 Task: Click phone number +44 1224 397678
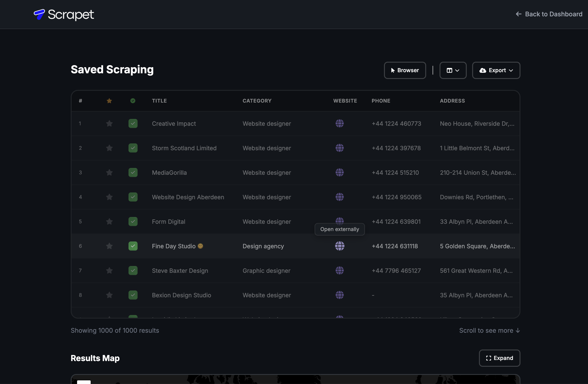tap(396, 148)
